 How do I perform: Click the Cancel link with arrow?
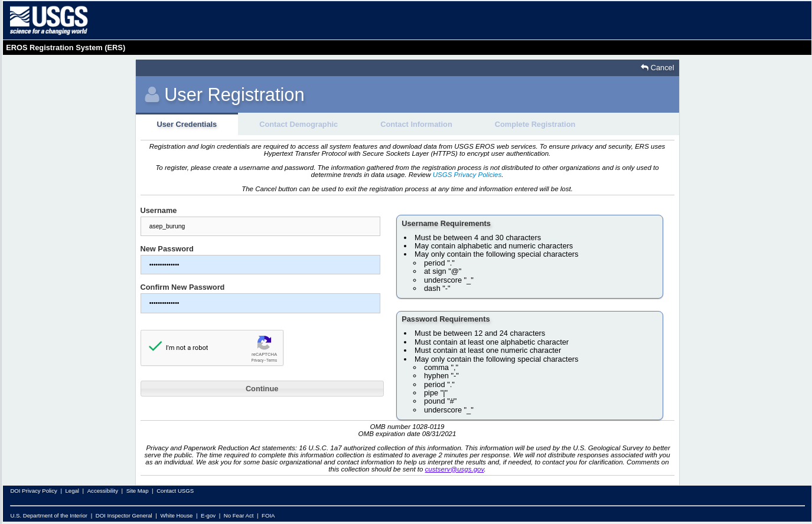[x=657, y=68]
